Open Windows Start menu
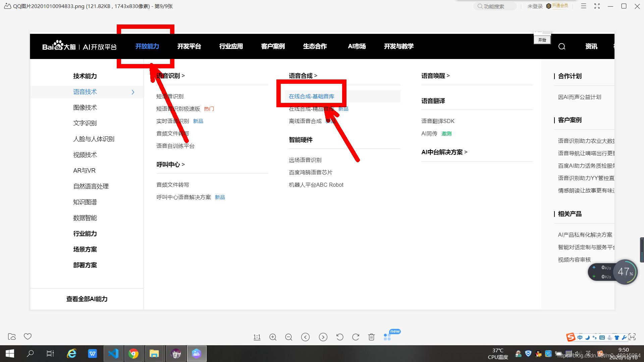 coord(10,354)
